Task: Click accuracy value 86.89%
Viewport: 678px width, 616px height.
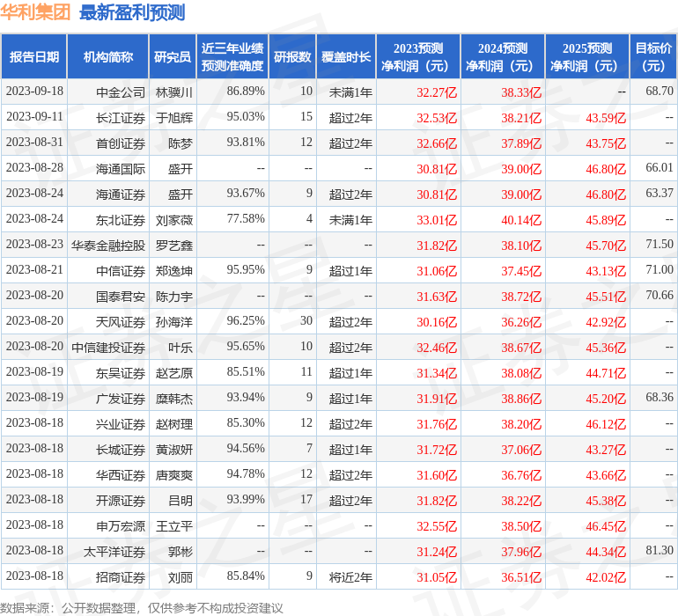Action: 246,92
